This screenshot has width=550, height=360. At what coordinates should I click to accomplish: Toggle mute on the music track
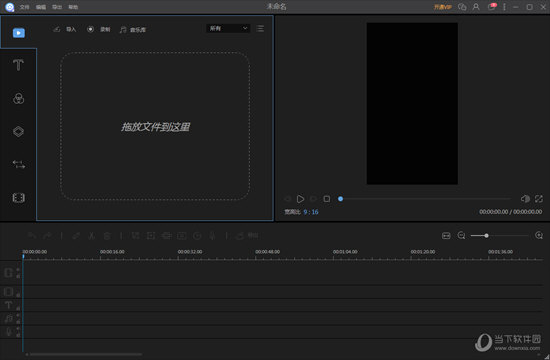click(x=18, y=315)
